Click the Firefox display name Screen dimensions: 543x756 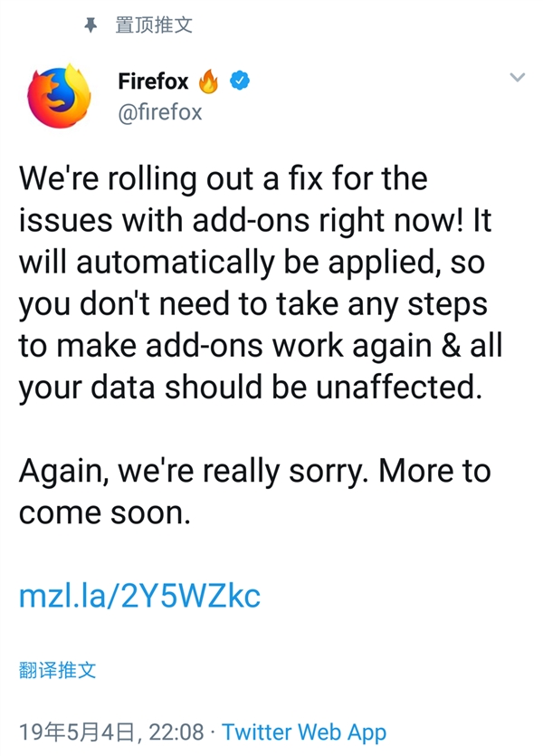pyautogui.click(x=153, y=81)
